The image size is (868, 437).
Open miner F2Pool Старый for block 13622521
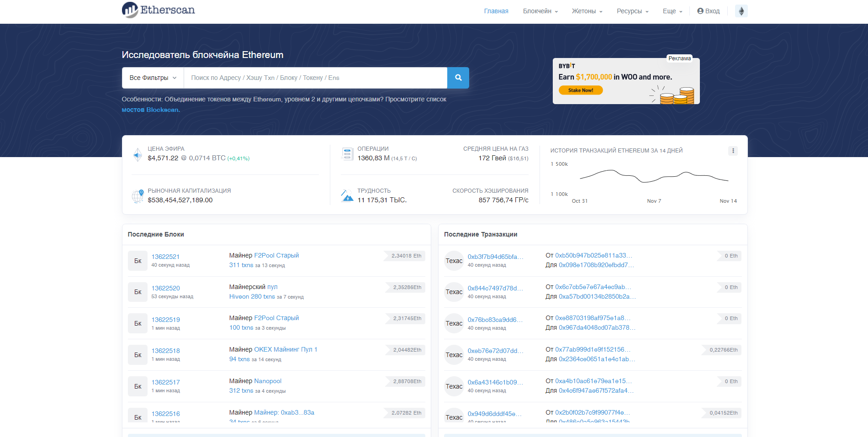coord(276,255)
